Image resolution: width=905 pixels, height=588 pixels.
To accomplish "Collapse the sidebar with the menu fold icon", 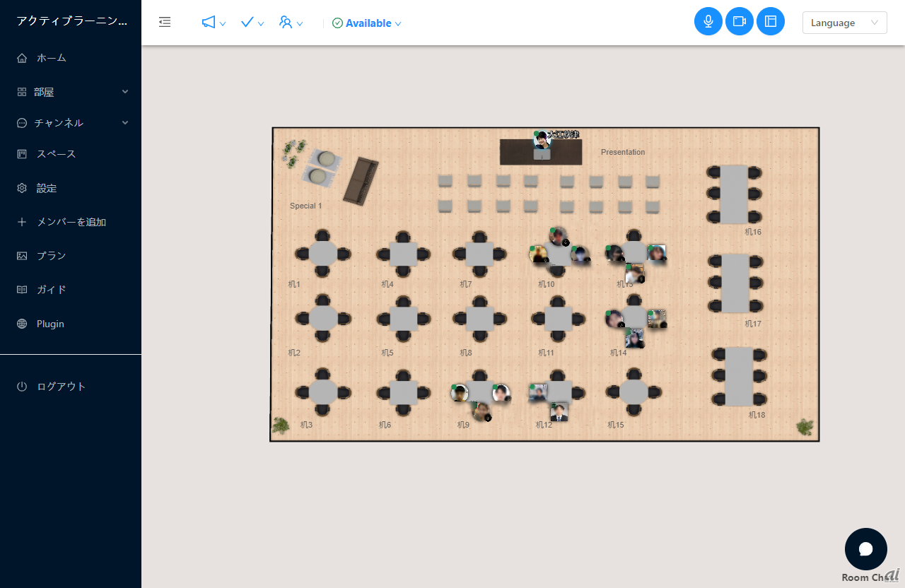I will pos(165,23).
